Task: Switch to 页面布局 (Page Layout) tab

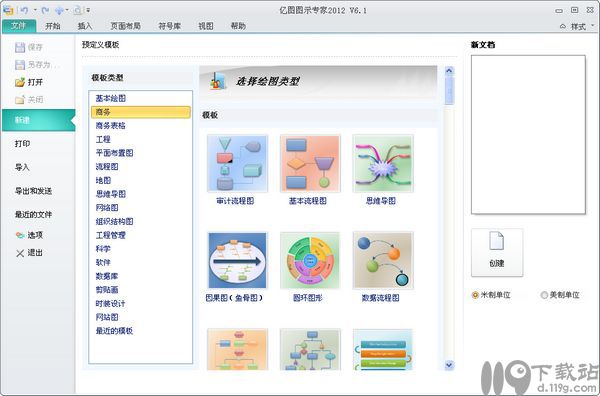Action: pos(126,26)
